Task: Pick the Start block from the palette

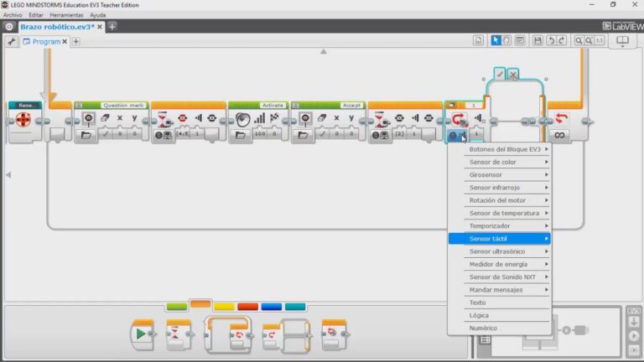Action: (x=142, y=334)
